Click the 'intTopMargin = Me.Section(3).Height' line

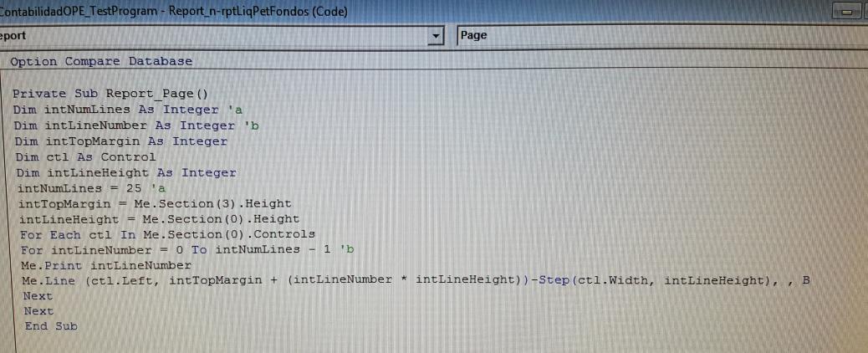point(155,204)
